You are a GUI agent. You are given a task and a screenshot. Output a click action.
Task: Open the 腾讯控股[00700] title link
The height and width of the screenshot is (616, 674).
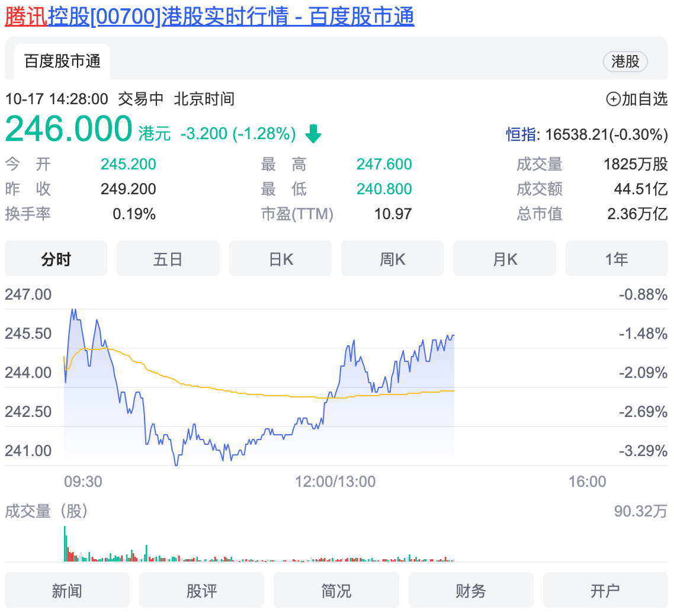[210, 17]
